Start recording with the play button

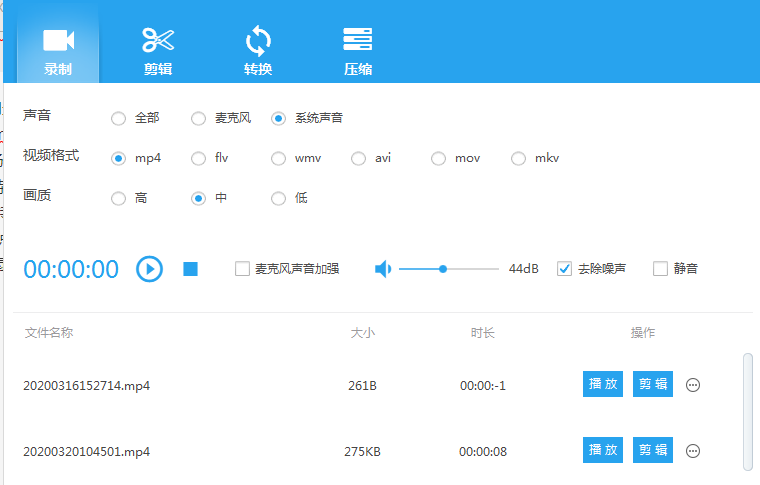[x=149, y=269]
